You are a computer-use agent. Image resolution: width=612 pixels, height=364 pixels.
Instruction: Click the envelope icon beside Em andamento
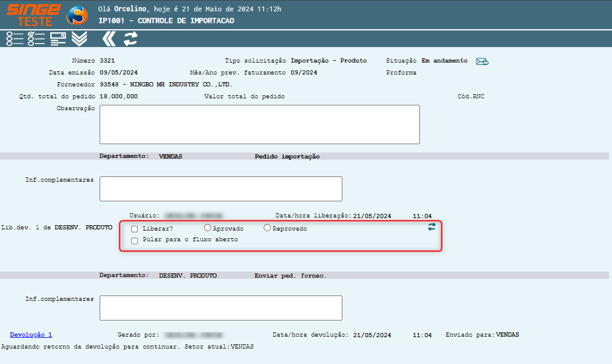point(482,61)
